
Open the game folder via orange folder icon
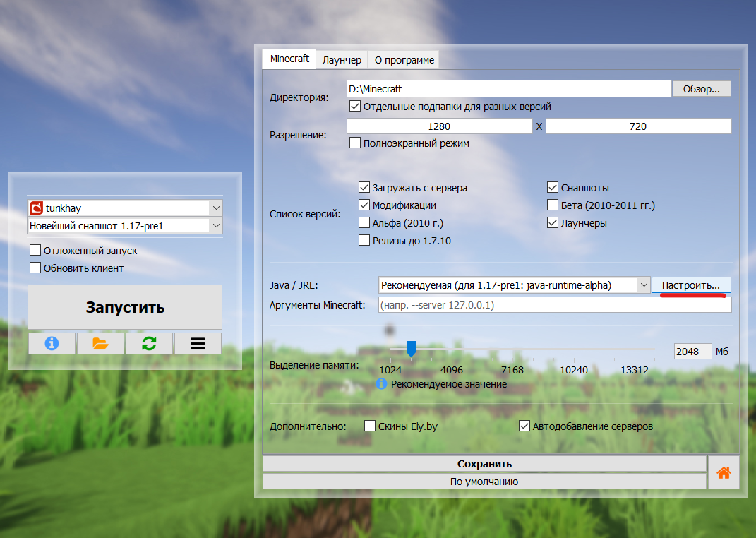[x=100, y=344]
